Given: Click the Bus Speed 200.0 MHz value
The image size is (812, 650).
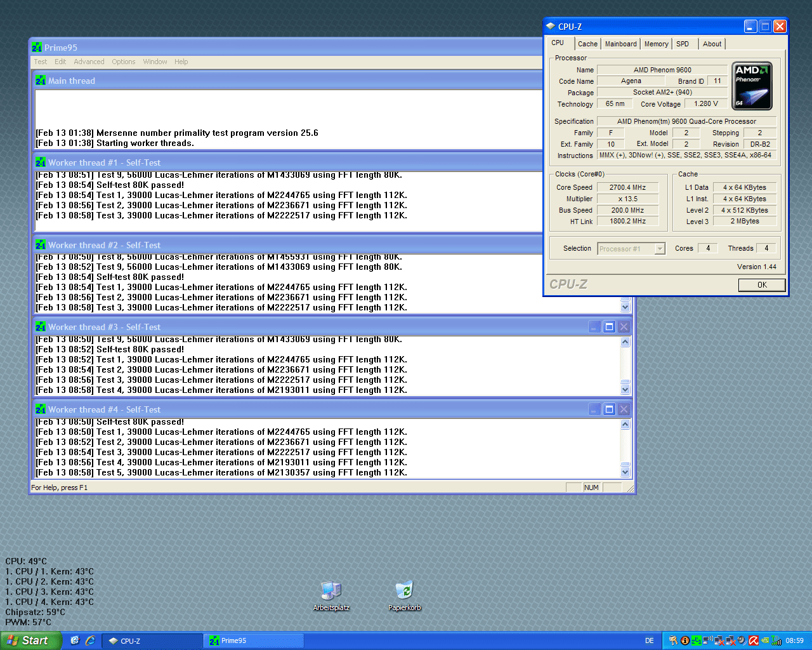Looking at the screenshot, I should point(627,210).
